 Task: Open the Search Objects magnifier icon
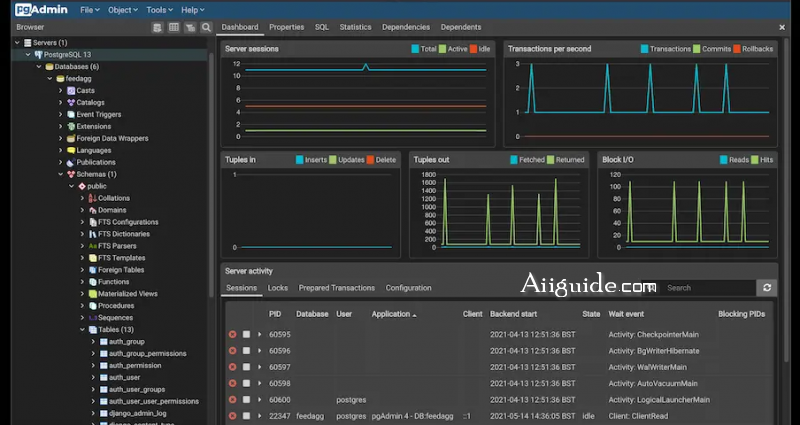click(x=206, y=28)
